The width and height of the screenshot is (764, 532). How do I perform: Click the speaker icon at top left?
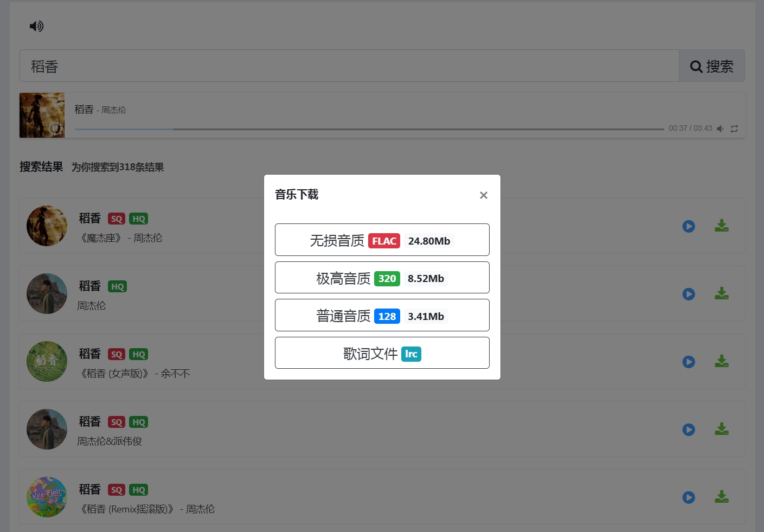tap(36, 26)
